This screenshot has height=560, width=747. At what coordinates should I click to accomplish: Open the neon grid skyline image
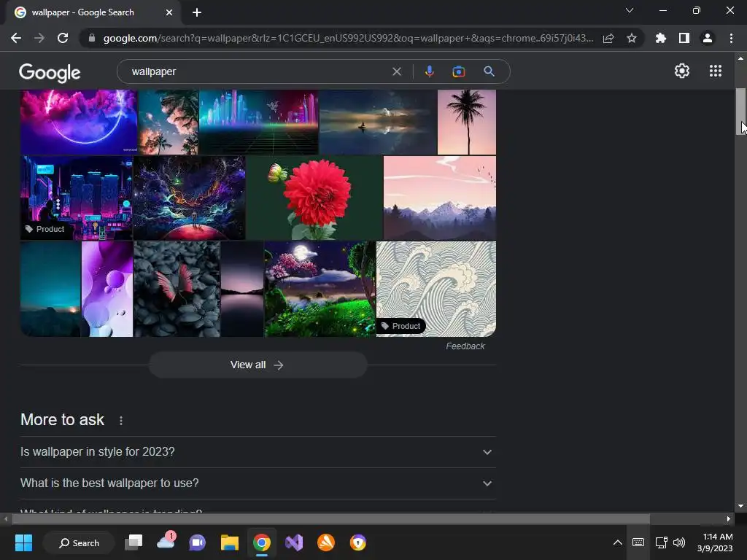click(259, 122)
